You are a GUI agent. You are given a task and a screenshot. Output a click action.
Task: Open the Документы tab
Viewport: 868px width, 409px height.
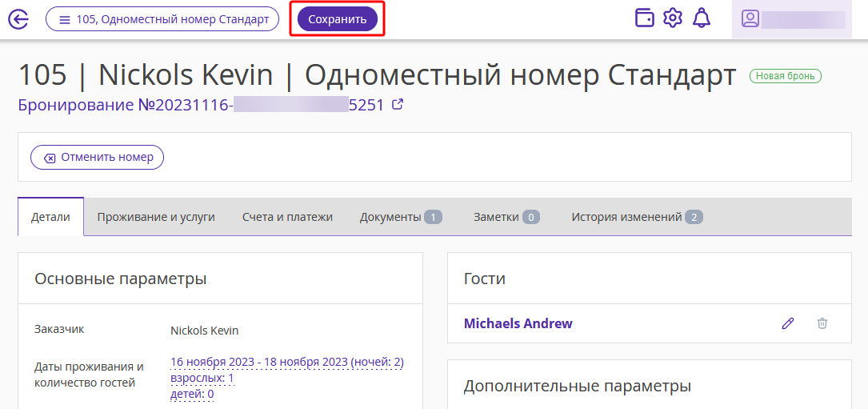tap(401, 217)
